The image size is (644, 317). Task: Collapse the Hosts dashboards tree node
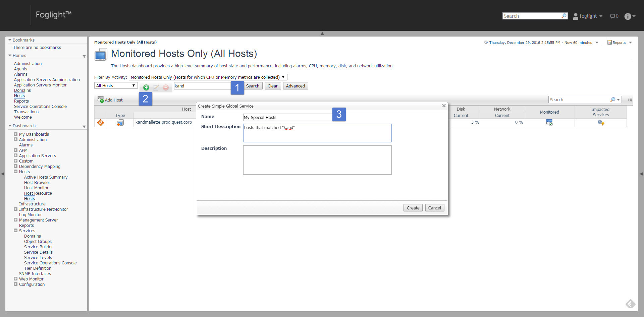tap(15, 172)
